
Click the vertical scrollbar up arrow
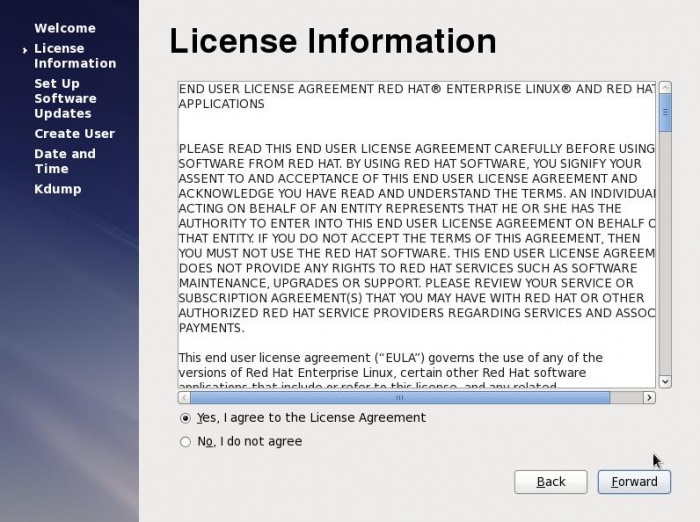[x=665, y=88]
